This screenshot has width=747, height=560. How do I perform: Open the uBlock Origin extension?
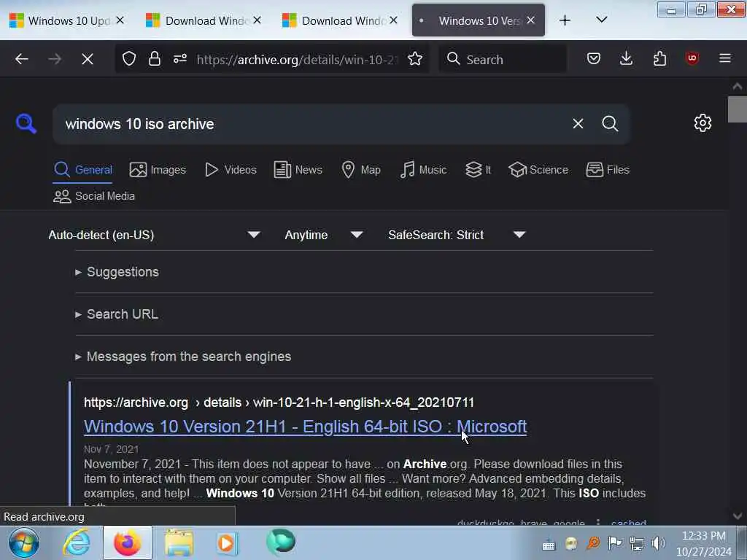[x=692, y=58]
